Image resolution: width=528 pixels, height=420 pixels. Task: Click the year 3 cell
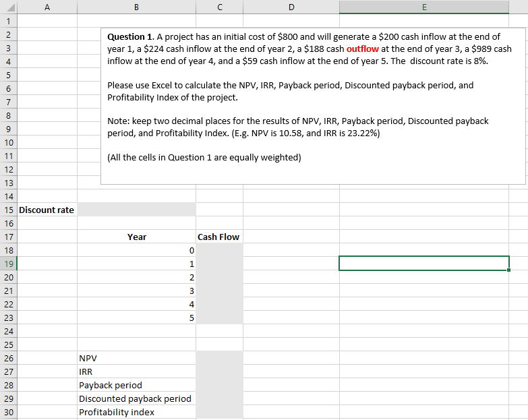click(136, 291)
